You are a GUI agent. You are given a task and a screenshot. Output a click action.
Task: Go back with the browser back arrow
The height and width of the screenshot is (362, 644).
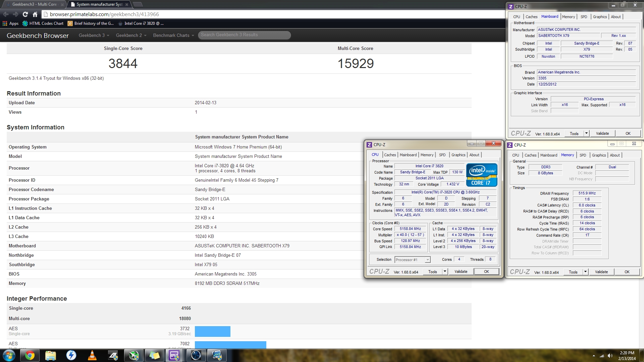(6, 14)
